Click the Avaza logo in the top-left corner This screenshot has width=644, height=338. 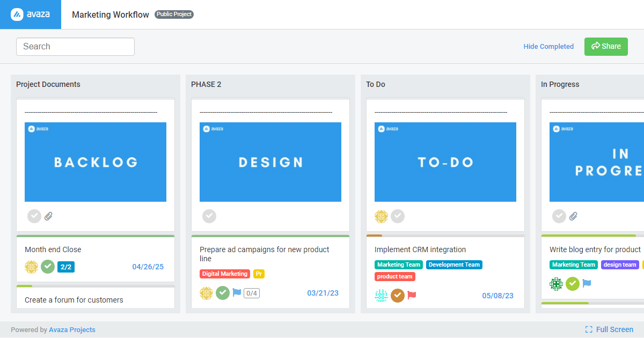pos(30,14)
